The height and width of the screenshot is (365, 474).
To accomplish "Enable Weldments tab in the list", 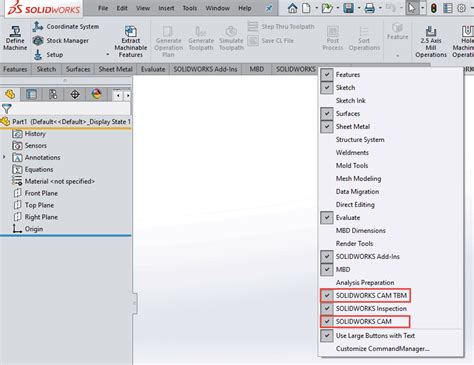I will coord(352,152).
